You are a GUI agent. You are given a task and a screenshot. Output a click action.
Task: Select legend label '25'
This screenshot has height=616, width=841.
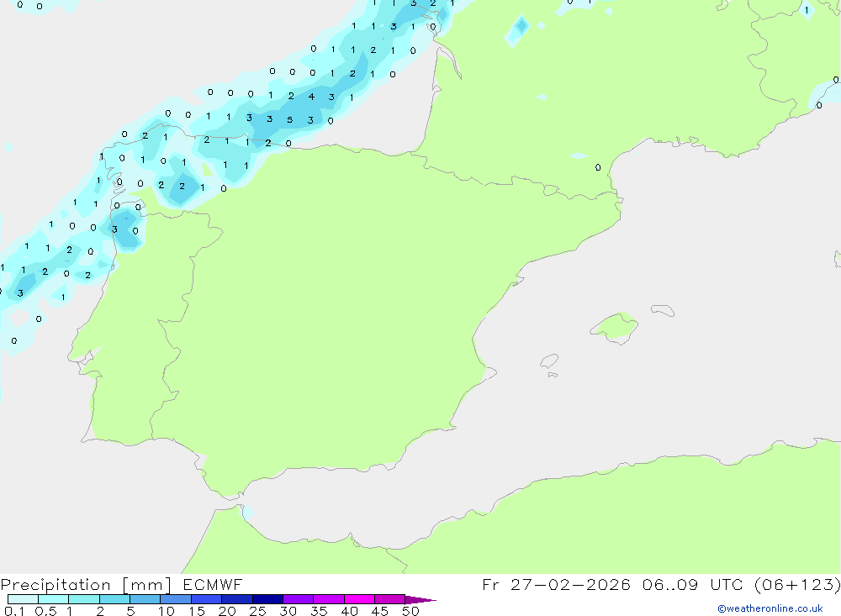(x=257, y=611)
